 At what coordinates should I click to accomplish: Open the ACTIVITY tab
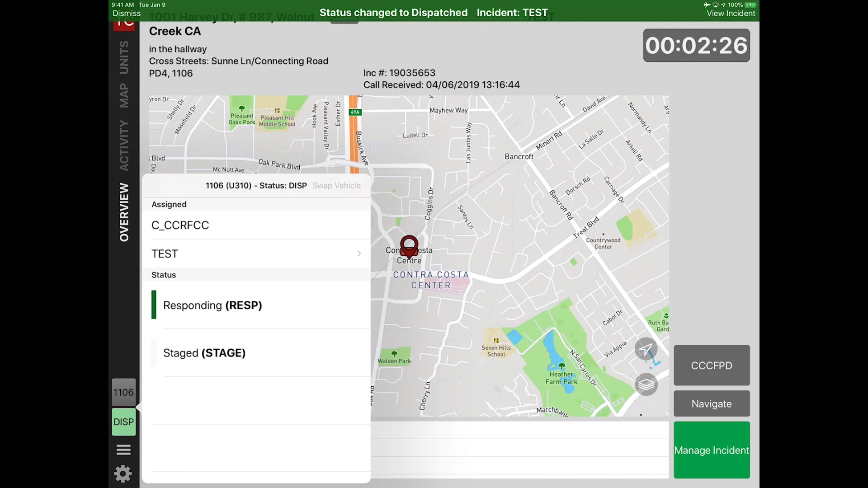click(124, 145)
